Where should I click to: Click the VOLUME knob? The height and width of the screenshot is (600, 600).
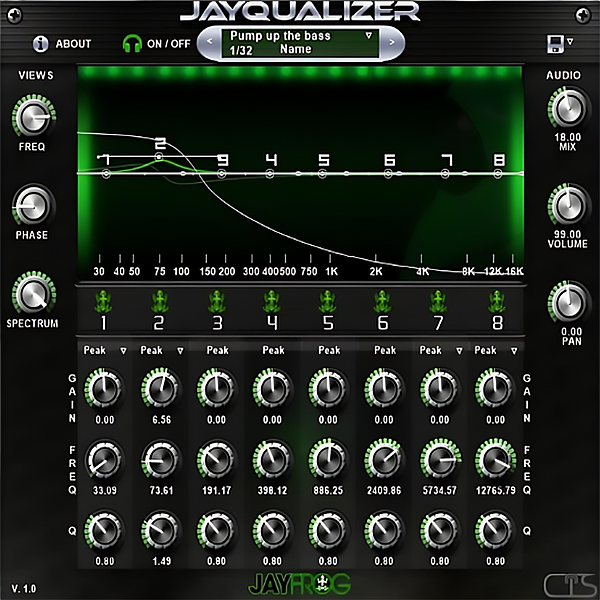coord(568,205)
